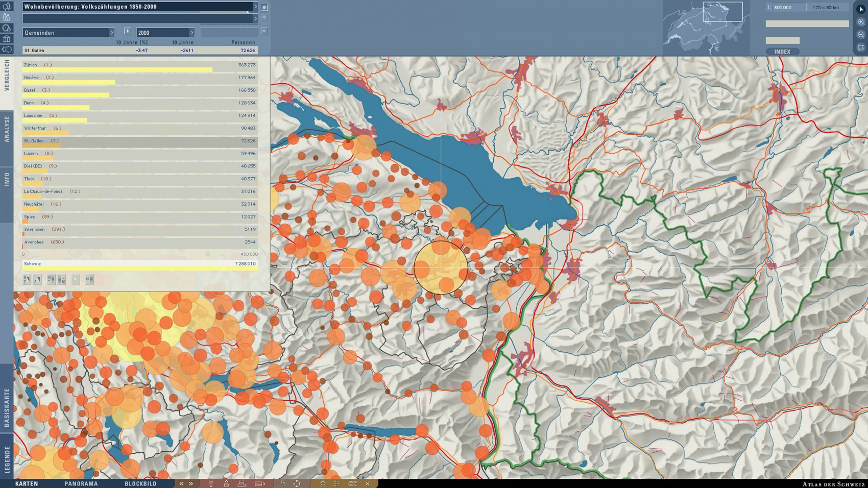Show bottom 10 entries icon
The width and height of the screenshot is (868, 488).
[62, 279]
